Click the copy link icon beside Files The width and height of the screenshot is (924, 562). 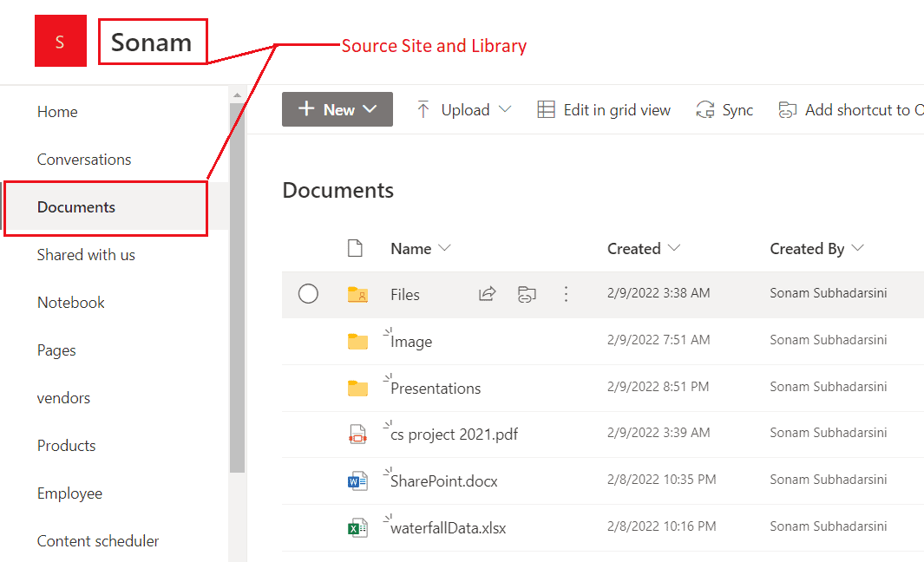(x=527, y=293)
